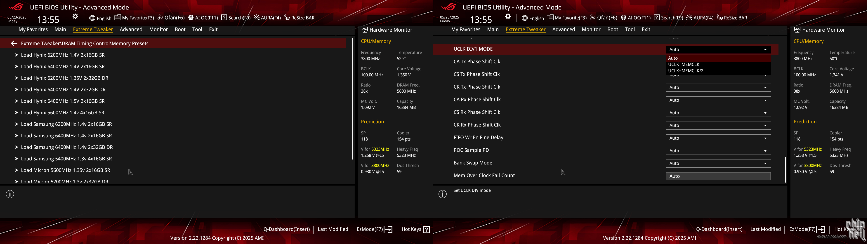Open CS Rx Phase Shift Clk dropdown
This screenshot has width=868, height=244.
coord(718,113)
